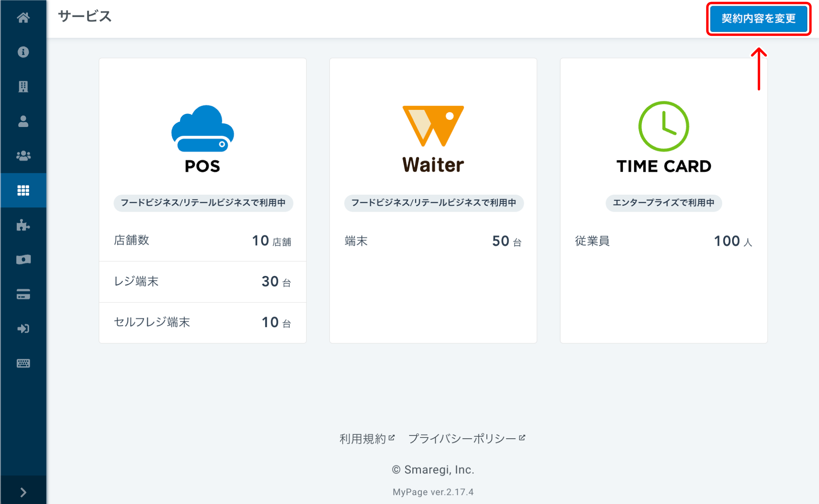Select the POS service card logo
The width and height of the screenshot is (819, 504).
[x=202, y=138]
